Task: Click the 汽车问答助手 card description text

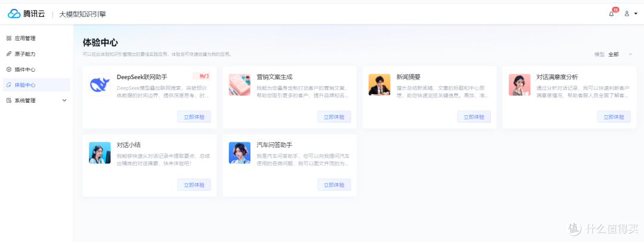Action: click(303, 160)
